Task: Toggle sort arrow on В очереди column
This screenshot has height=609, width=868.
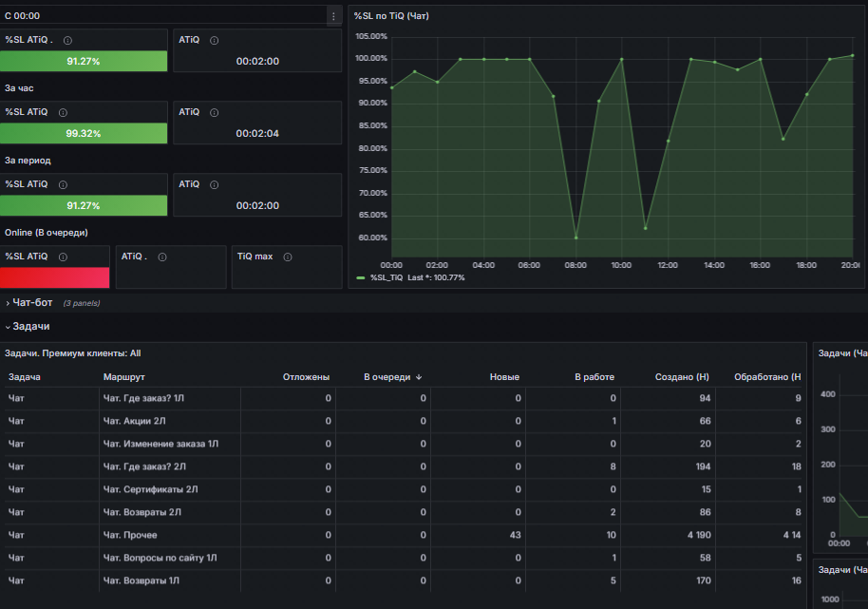Action: pyautogui.click(x=419, y=377)
